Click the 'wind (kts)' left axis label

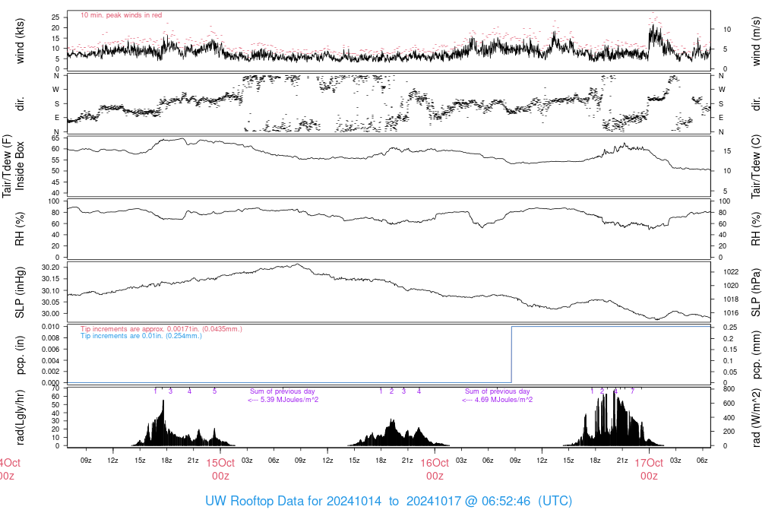tap(19, 41)
